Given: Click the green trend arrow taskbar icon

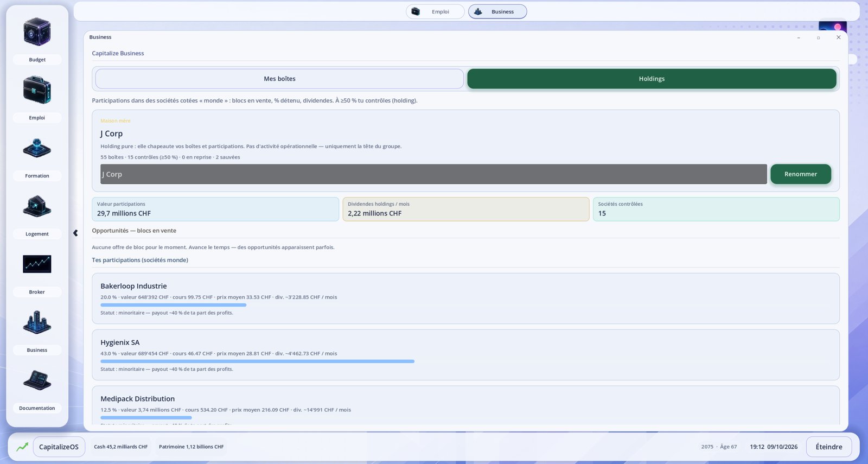Looking at the screenshot, I should coord(22,447).
